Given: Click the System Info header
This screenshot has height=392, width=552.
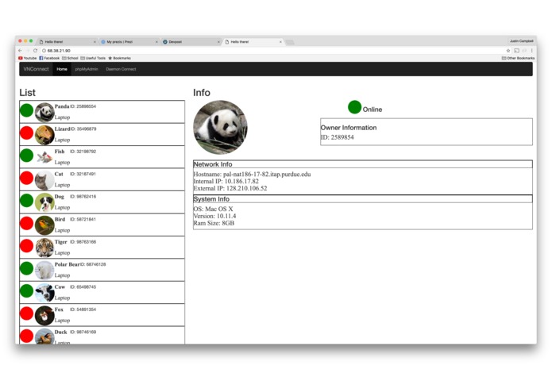Looking at the screenshot, I should (x=363, y=199).
